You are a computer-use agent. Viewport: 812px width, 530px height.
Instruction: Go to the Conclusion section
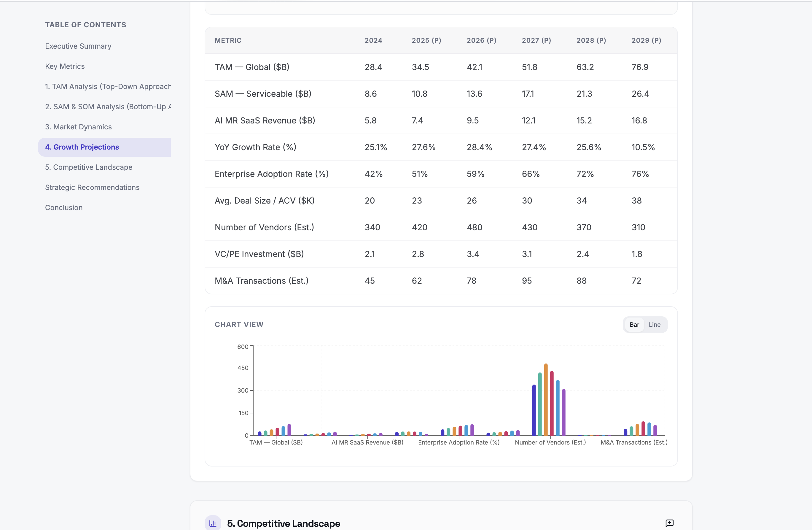pyautogui.click(x=63, y=207)
